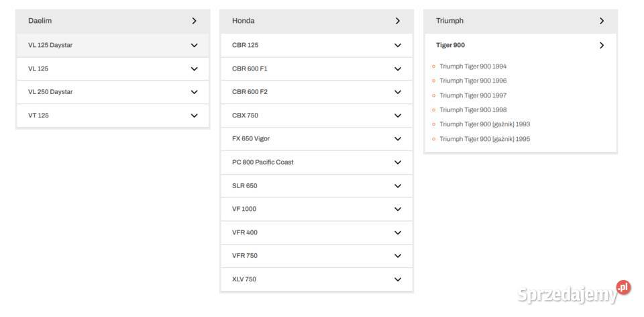This screenshot has height=317, width=644.
Task: Open Triumph Tiger 900 [gaźnik] 1995 link
Action: (x=484, y=139)
